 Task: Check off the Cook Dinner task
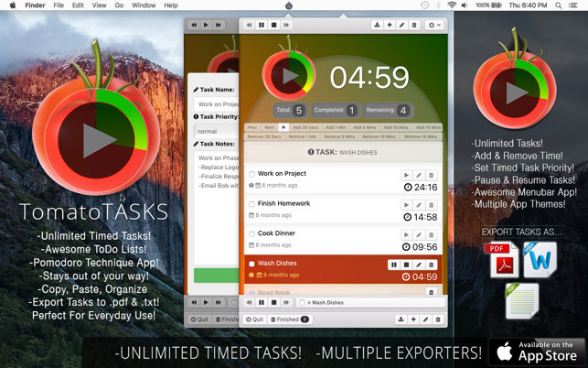pos(251,233)
